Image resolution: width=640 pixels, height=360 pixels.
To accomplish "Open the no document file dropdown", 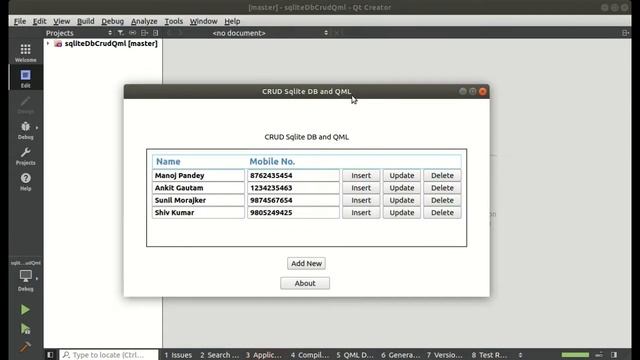I will point(269,33).
